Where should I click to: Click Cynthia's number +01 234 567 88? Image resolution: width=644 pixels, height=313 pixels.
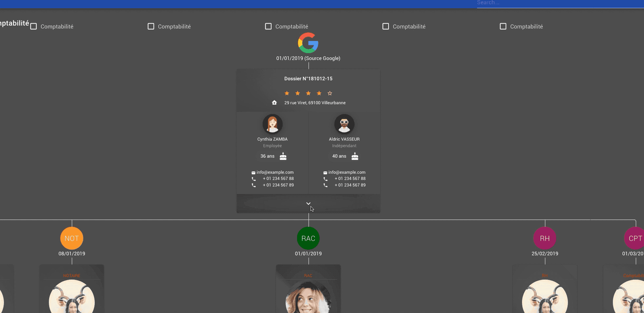278,179
